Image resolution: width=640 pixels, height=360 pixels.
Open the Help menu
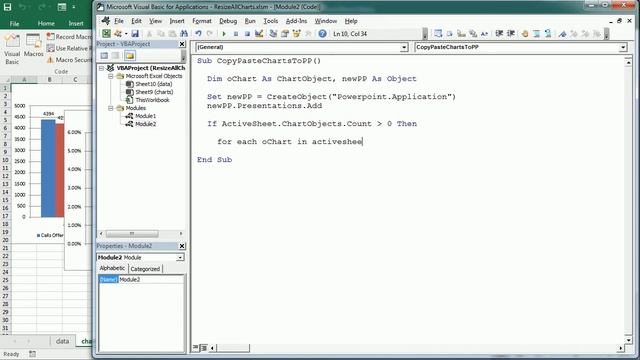point(351,21)
